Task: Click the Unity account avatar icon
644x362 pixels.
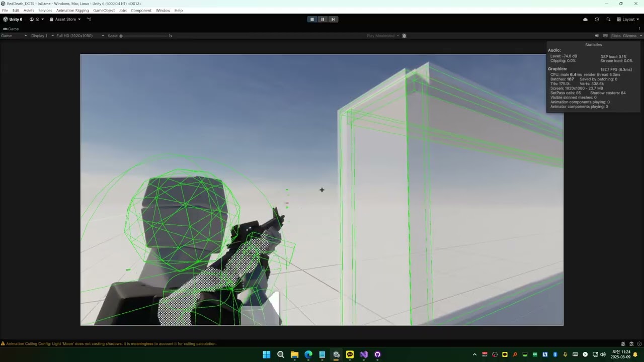Action: [x=32, y=19]
